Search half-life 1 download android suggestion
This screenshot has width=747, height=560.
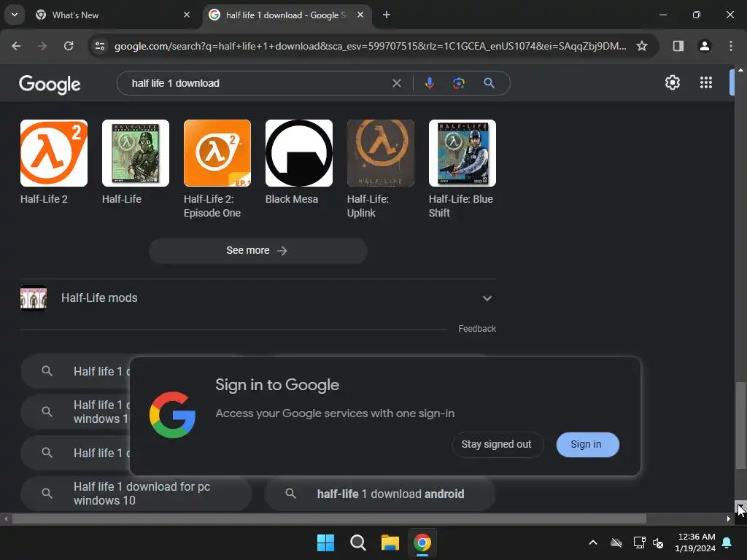tap(379, 494)
